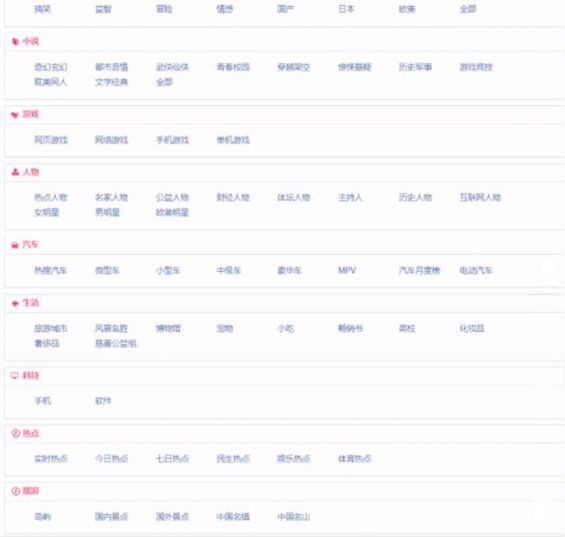Open 电动汽车 ranking
This screenshot has height=537, width=565.
[476, 270]
